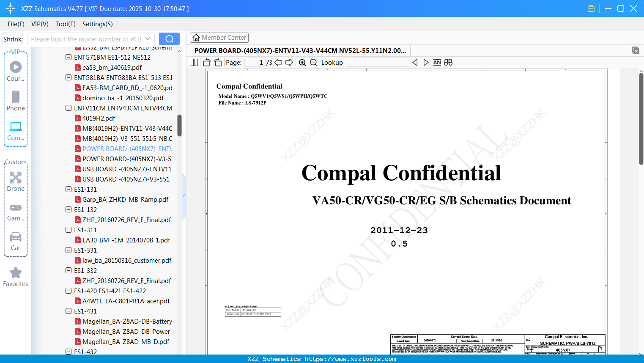Select the POWER BOARD-(405NX7) document tab

[x=300, y=51]
